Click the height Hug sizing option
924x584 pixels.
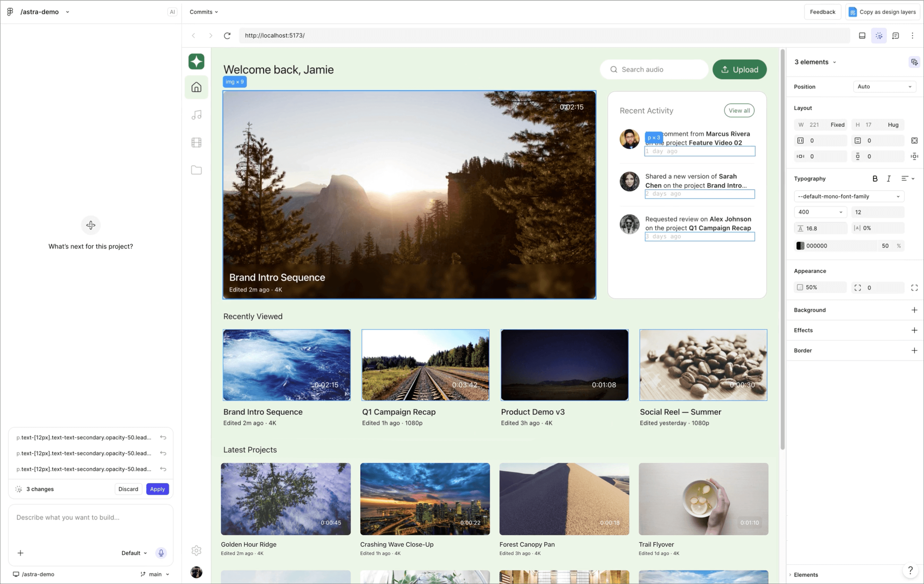(x=893, y=125)
